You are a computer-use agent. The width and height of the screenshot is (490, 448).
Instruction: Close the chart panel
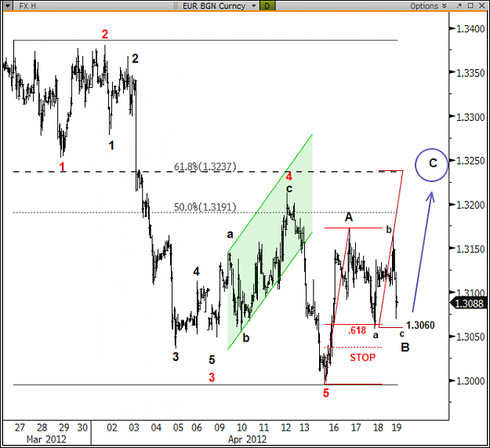[x=481, y=5]
